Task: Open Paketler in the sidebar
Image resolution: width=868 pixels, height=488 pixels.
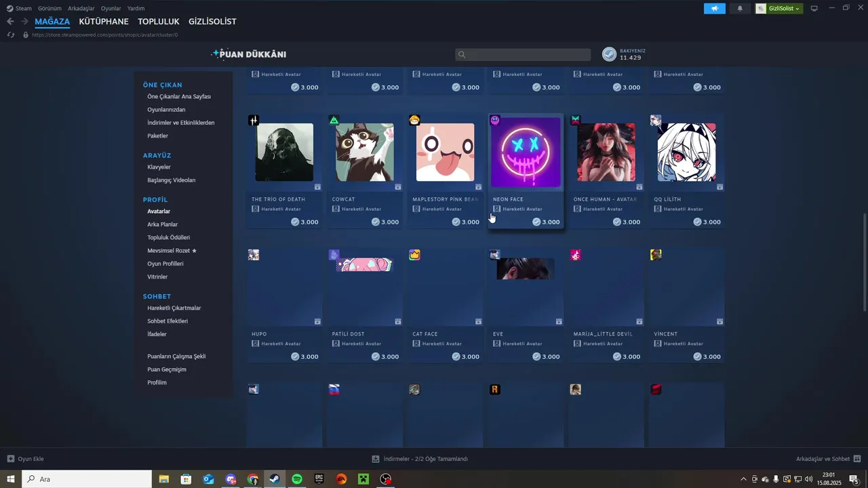Action: [157, 136]
